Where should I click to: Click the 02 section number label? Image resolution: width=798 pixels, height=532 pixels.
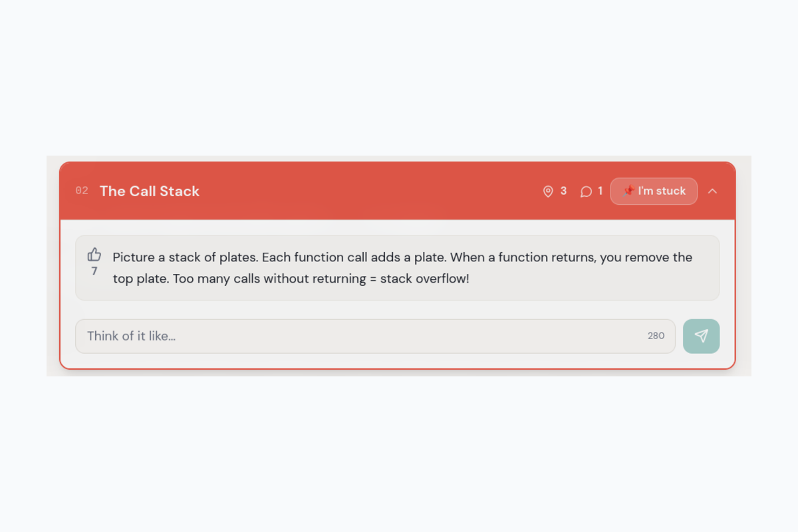(x=82, y=191)
